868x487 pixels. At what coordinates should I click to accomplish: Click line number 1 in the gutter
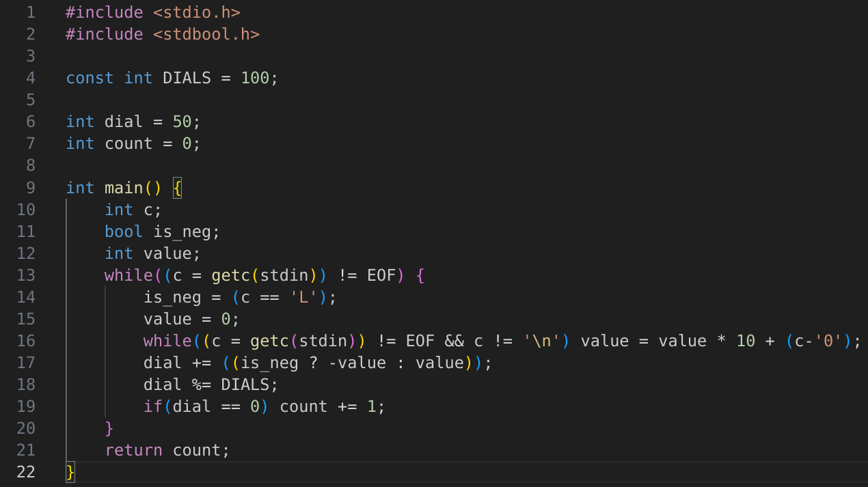[29, 12]
